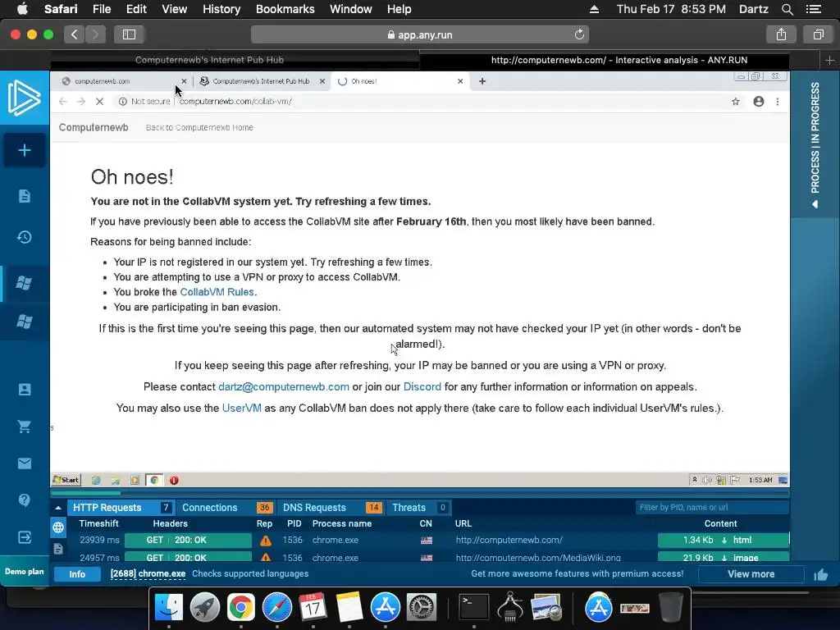Screen dimensions: 840x630
Task: Open the shopping cart pricing icon
Action: click(x=25, y=427)
